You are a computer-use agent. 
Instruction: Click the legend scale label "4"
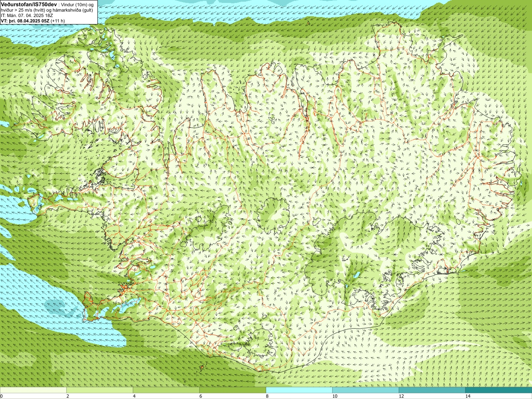pyautogui.click(x=134, y=396)
